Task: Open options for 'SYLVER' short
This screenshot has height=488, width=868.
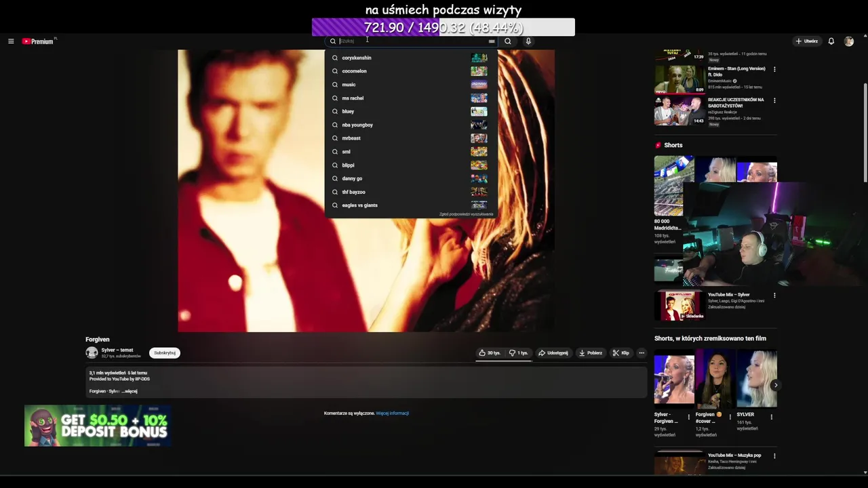Action: 772,417
